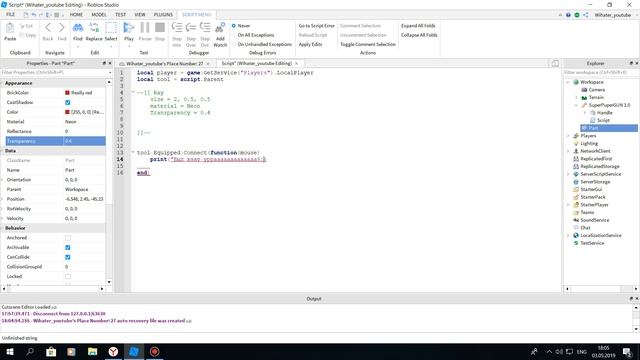Click the Color property red swatch
640x360 pixels.
pyautogui.click(x=67, y=112)
